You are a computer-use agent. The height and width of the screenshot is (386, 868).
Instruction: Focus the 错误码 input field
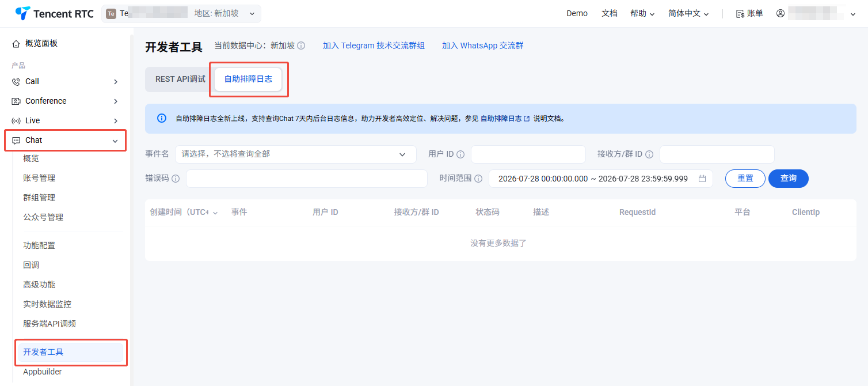click(x=306, y=179)
